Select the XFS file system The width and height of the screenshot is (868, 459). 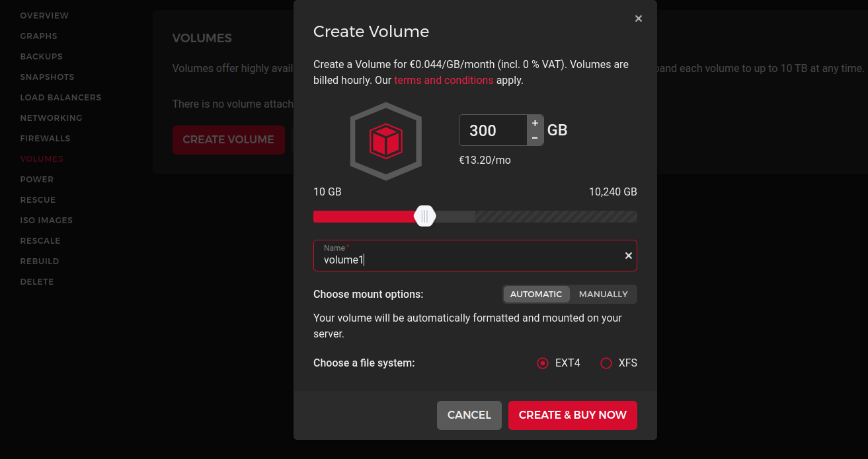606,363
